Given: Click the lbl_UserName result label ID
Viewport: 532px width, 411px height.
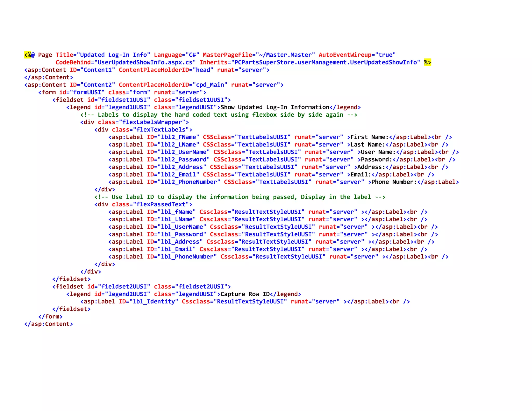Looking at the screenshot, I should (x=182, y=227).
